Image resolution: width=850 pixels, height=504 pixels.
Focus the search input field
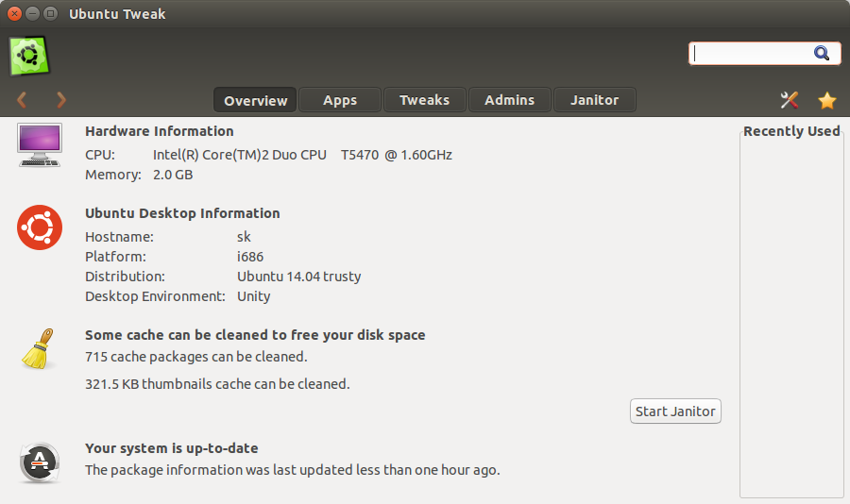753,54
